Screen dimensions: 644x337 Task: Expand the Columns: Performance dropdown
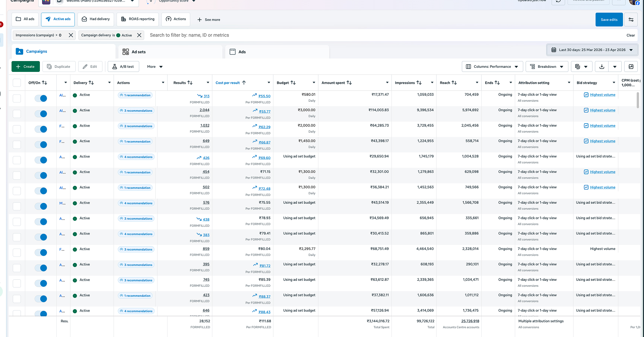click(x=492, y=67)
